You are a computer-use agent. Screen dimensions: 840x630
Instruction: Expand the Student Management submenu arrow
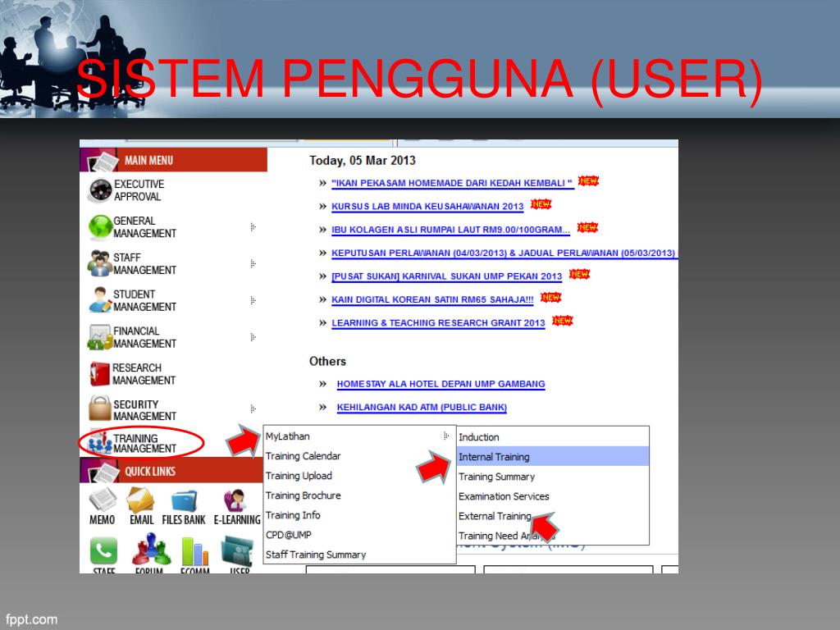(253, 300)
